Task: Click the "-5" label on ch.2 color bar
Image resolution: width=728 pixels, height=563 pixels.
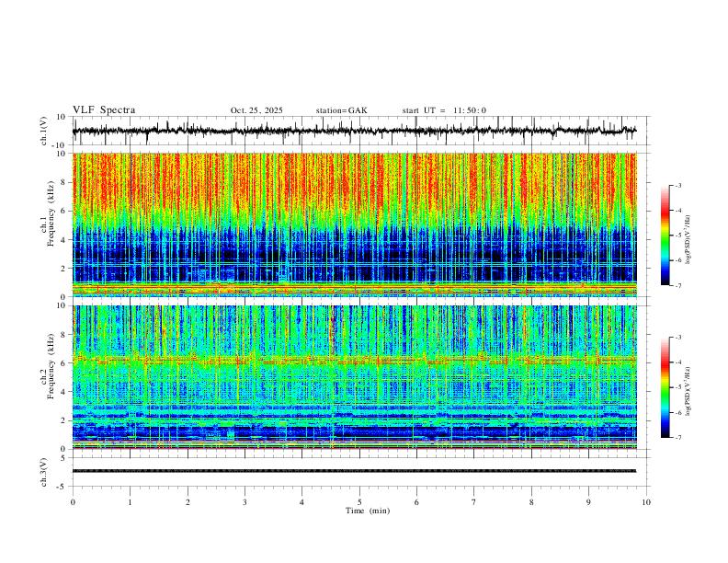Action: (x=677, y=387)
